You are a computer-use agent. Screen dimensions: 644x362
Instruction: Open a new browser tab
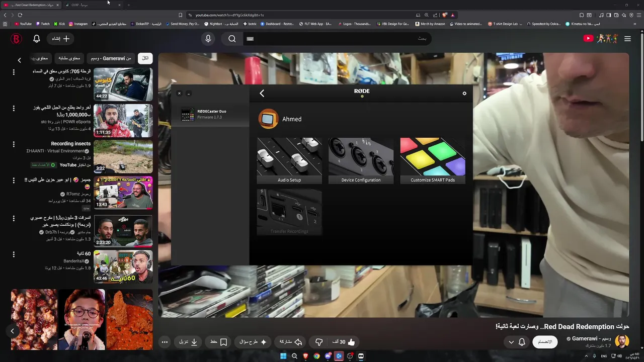click(x=128, y=5)
